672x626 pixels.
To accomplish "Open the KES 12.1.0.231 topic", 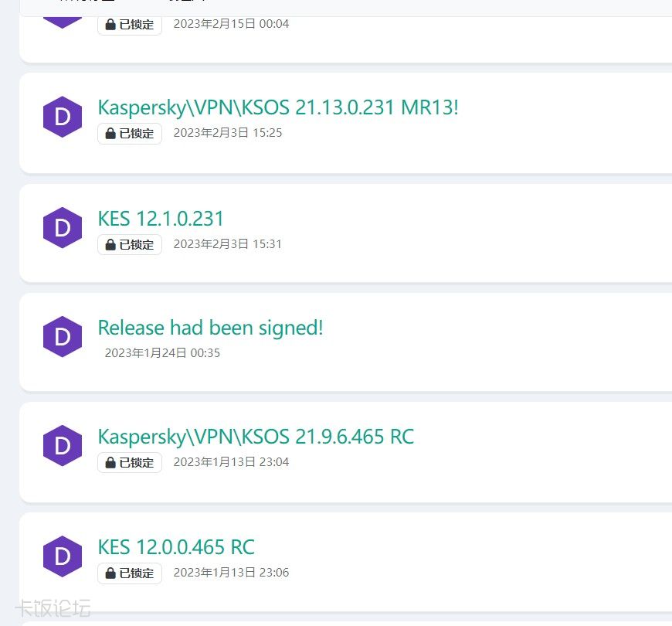I will [x=161, y=219].
